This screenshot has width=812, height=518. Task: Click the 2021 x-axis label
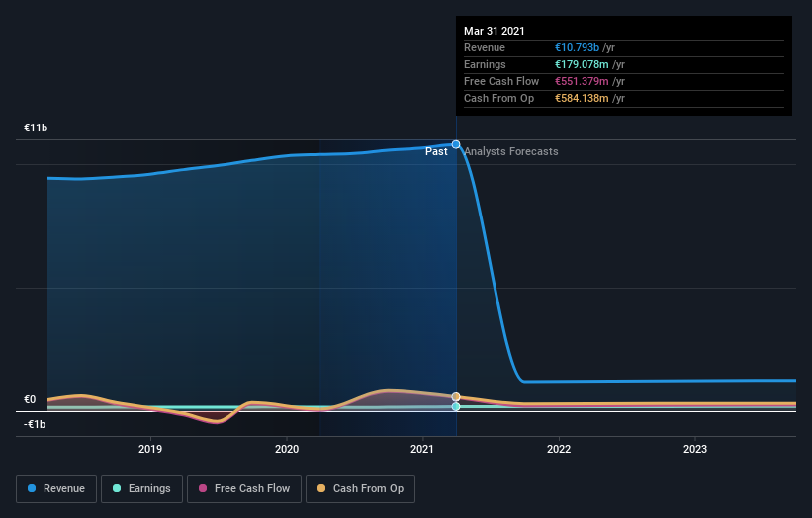(x=422, y=449)
